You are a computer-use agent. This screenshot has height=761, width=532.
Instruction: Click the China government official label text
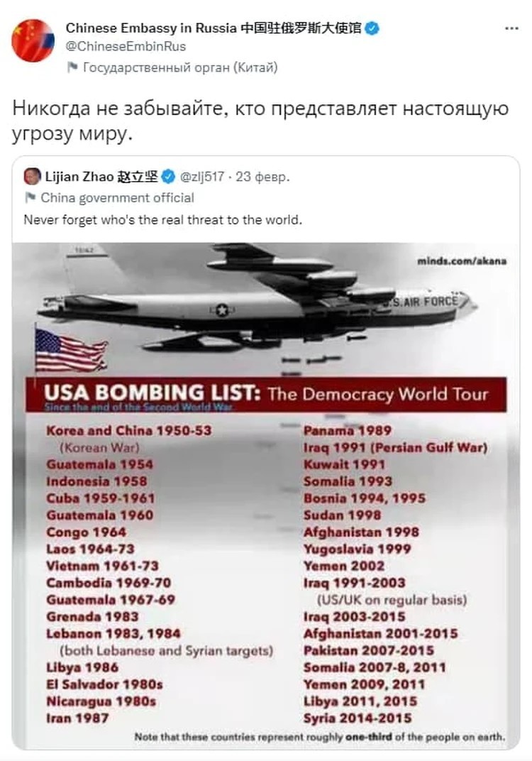(117, 198)
